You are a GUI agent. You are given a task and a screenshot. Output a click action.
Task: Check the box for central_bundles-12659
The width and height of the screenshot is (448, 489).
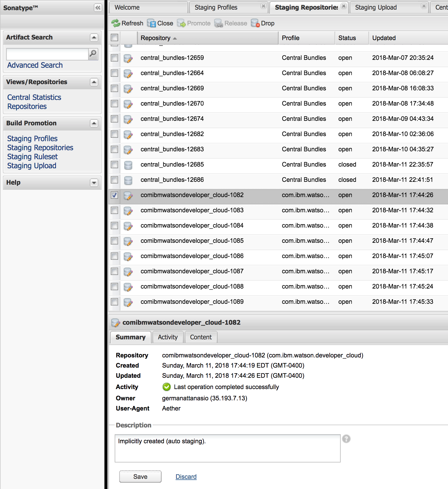click(x=114, y=58)
